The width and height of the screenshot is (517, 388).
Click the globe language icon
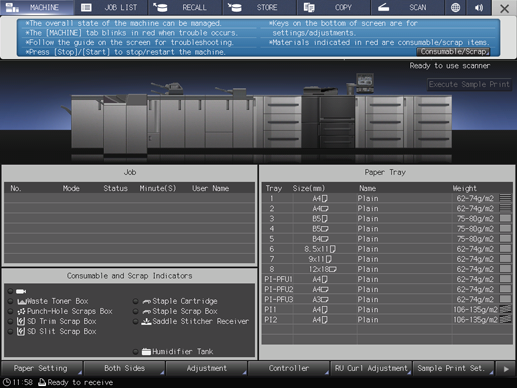point(455,7)
